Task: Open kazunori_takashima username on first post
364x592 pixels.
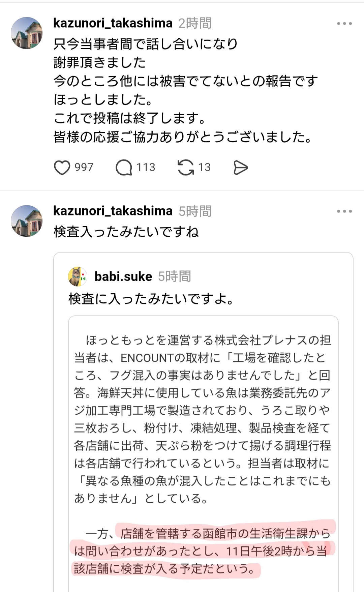Action: (x=113, y=23)
